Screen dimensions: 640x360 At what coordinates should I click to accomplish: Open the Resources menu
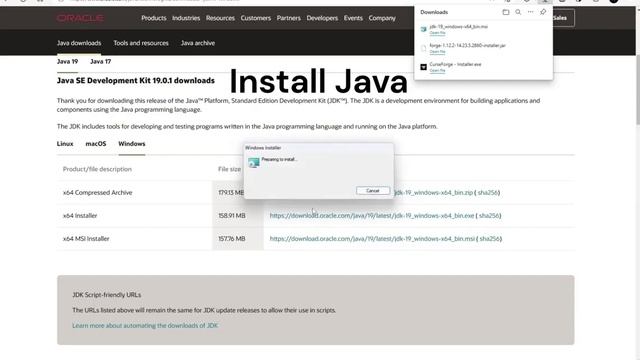coord(220,18)
